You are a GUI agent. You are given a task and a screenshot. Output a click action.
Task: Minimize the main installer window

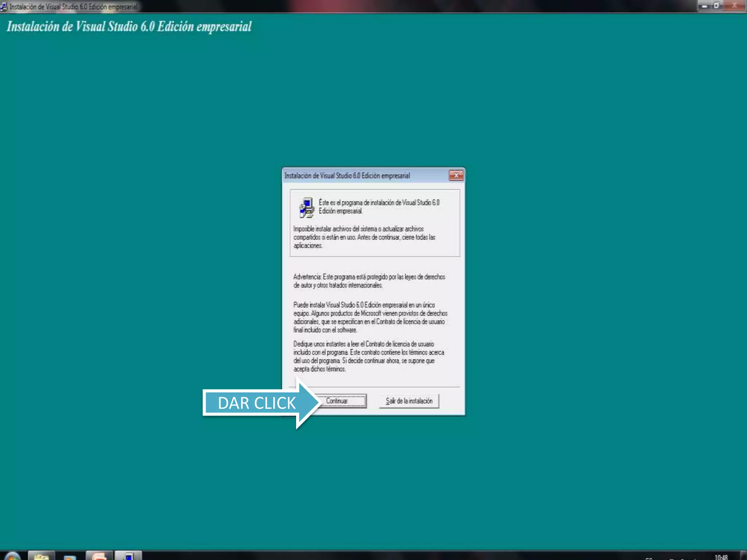[x=705, y=6]
